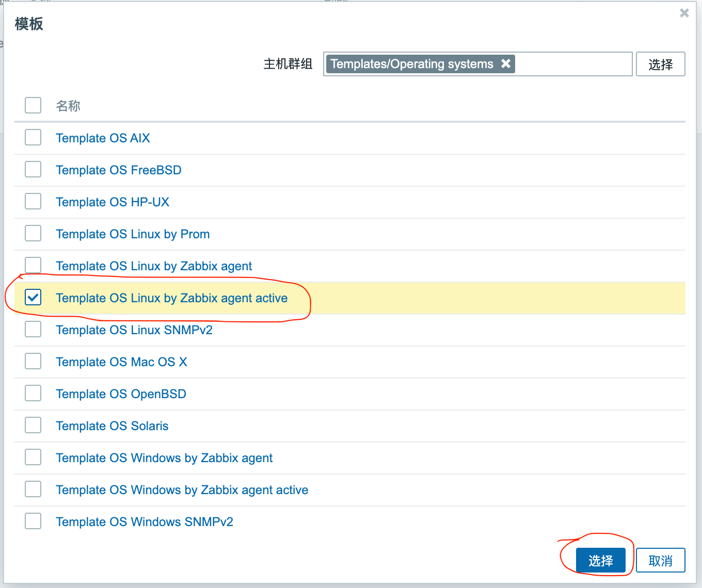This screenshot has height=588, width=702.
Task: Open the Template OS Windows SNMPv2 link
Action: point(145,522)
